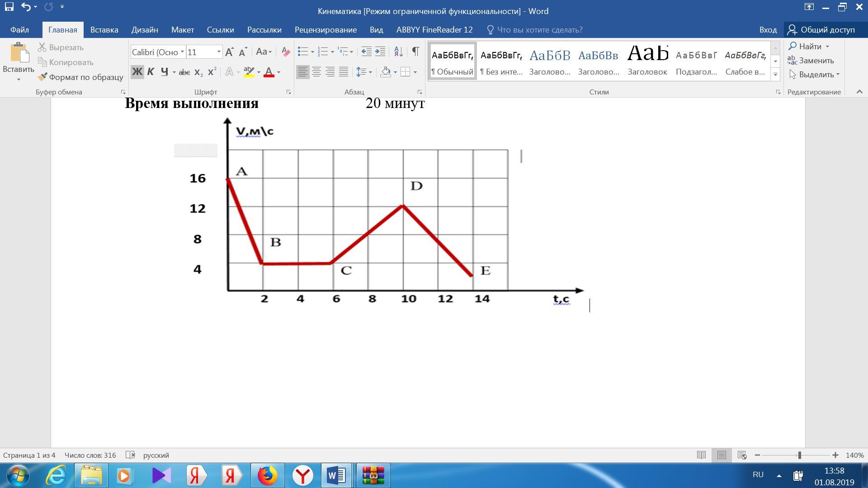
Task: Open the font size dropdown arrow
Action: point(219,52)
